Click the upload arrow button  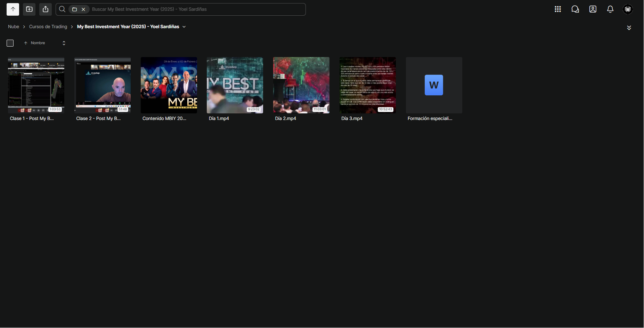click(13, 9)
